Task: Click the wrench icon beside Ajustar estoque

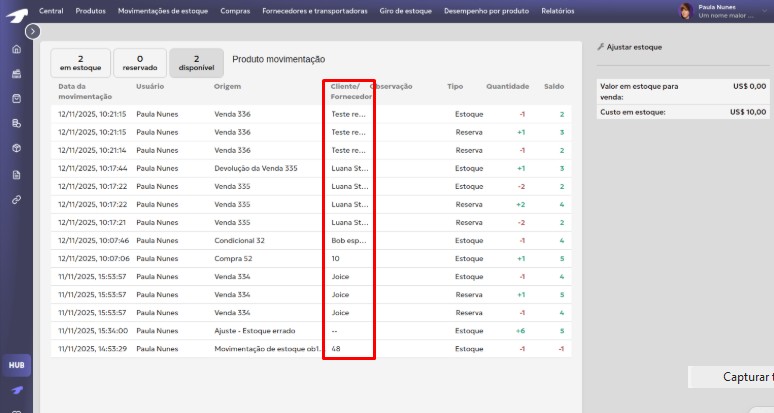Action: pyautogui.click(x=600, y=47)
